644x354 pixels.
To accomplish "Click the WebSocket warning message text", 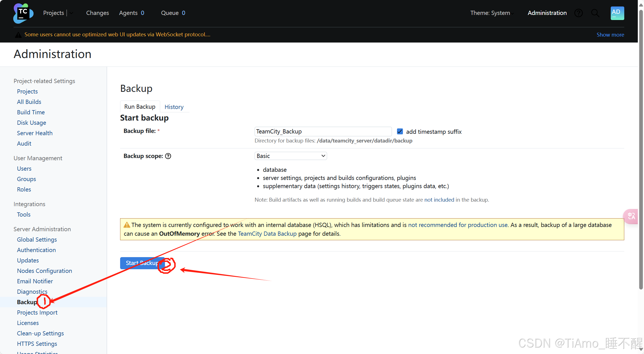I will (117, 34).
